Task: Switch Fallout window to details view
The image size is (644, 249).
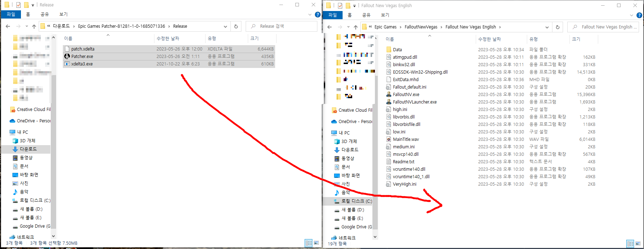Action: point(630,244)
